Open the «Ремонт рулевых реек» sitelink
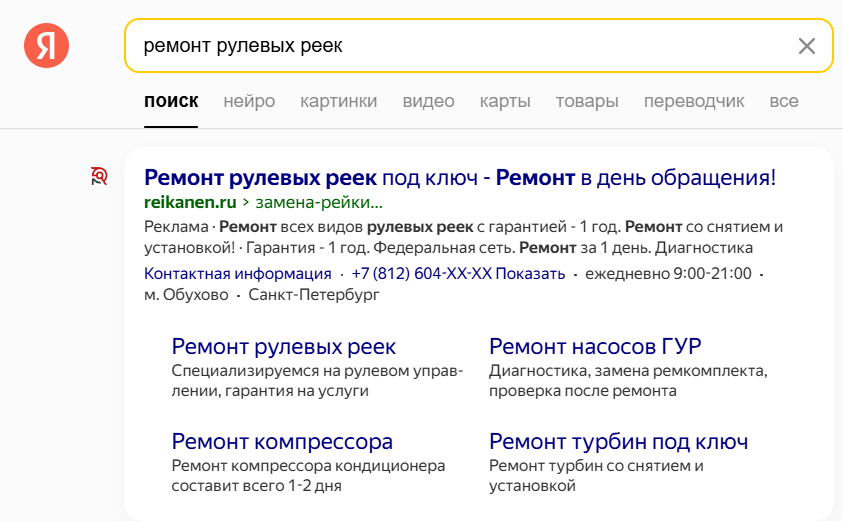The image size is (843, 521). click(284, 346)
